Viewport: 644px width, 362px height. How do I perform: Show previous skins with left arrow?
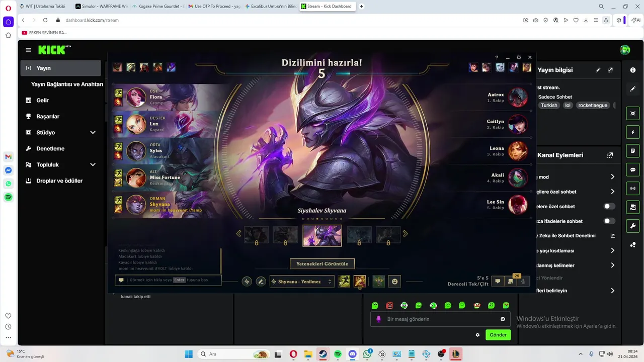click(239, 234)
